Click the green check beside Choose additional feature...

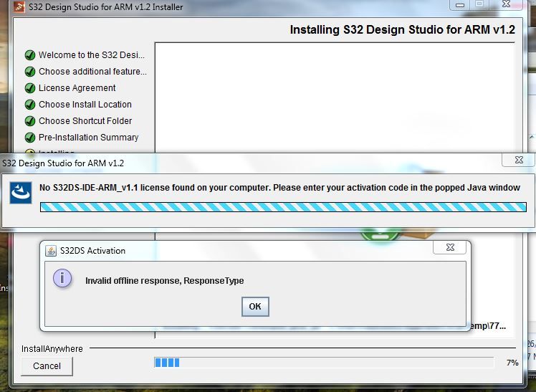pos(30,72)
